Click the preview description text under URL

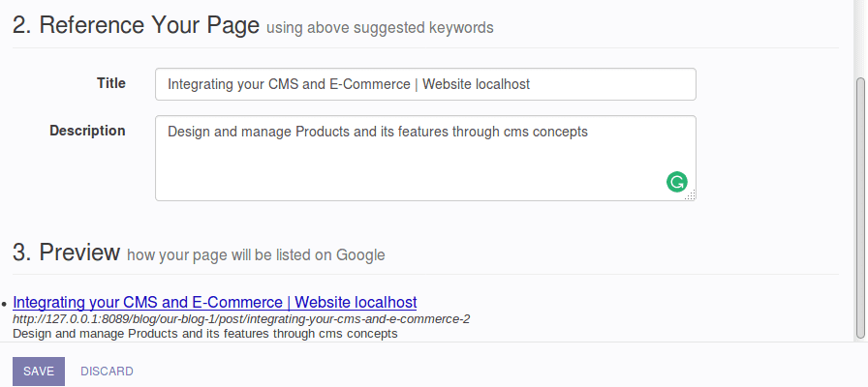coord(204,334)
